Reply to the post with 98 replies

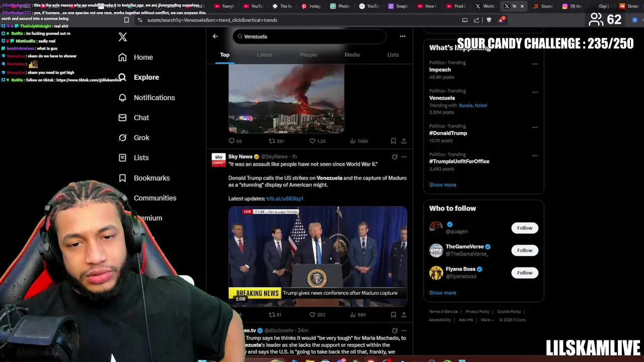pyautogui.click(x=235, y=141)
